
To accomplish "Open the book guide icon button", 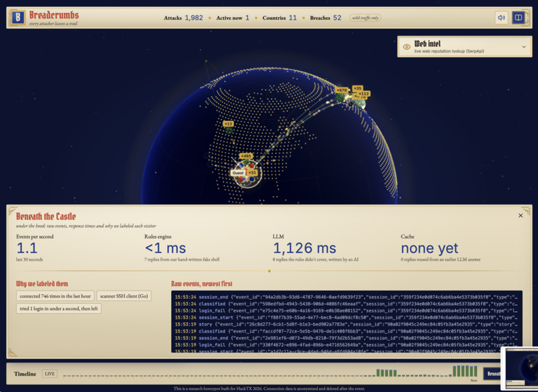I will pos(518,18).
